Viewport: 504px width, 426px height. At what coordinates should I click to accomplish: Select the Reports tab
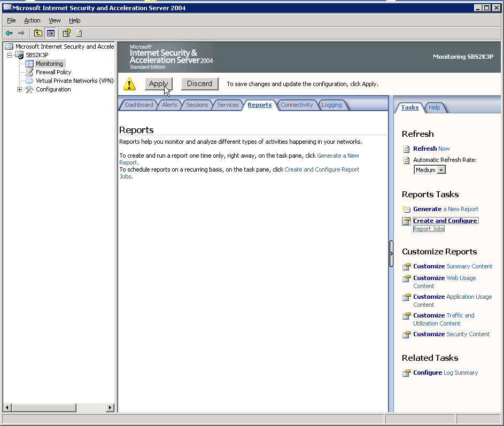click(x=259, y=105)
